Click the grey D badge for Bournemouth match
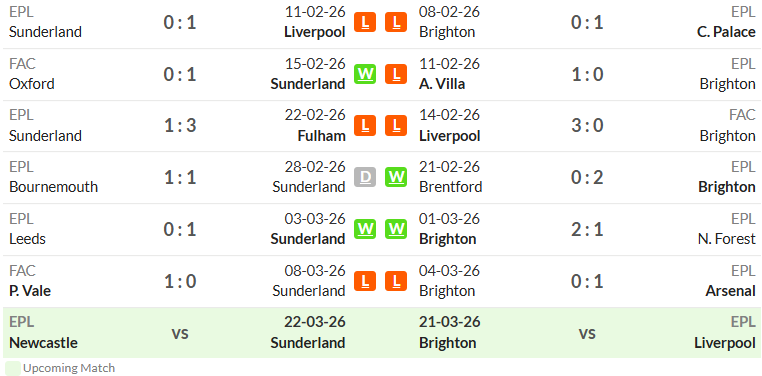Image resolution: width=762 pixels, height=376 pixels. point(365,177)
